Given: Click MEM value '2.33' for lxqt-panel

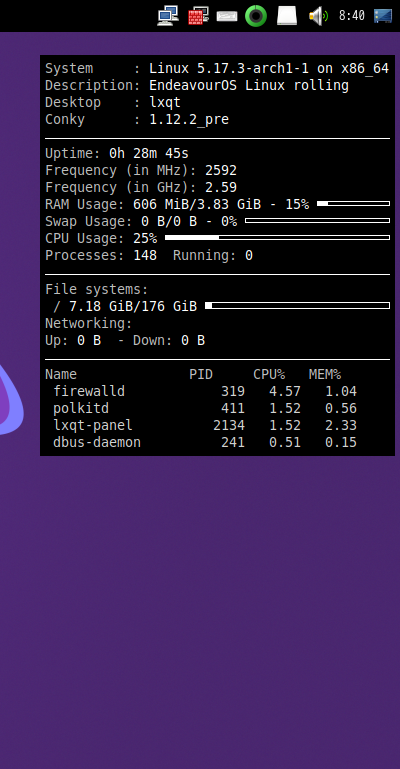Looking at the screenshot, I should coord(341,426).
